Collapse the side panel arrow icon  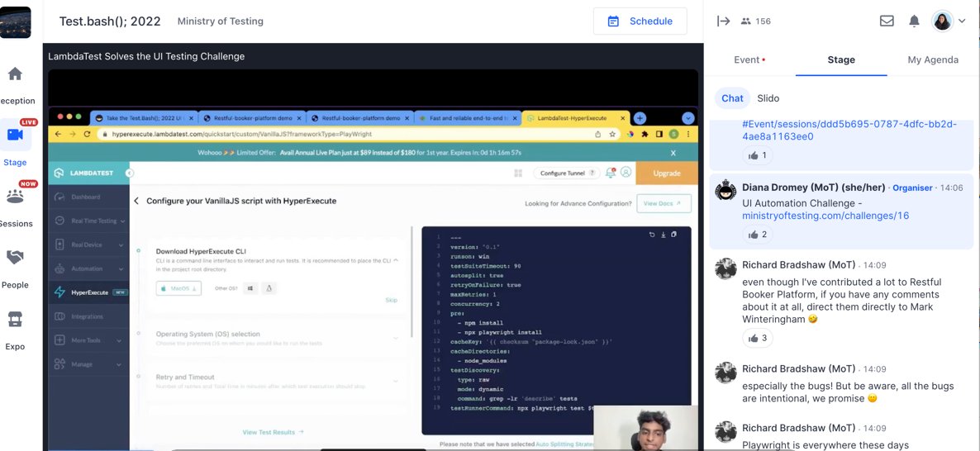[x=723, y=21]
